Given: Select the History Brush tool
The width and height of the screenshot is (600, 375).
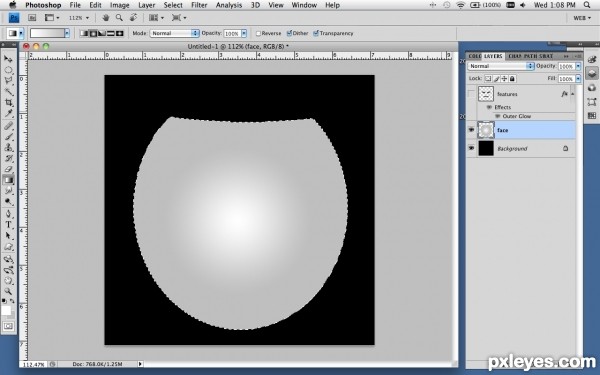Looking at the screenshot, I should 8,158.
